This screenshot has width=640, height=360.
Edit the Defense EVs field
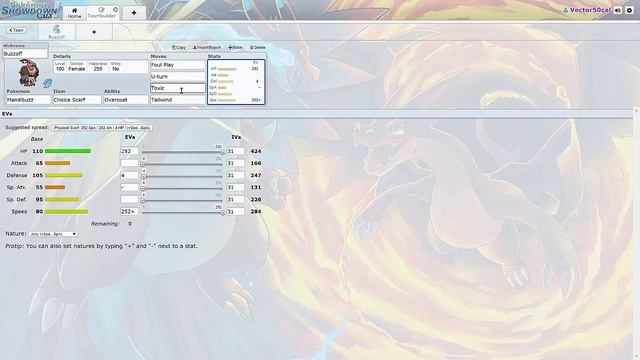[129, 176]
